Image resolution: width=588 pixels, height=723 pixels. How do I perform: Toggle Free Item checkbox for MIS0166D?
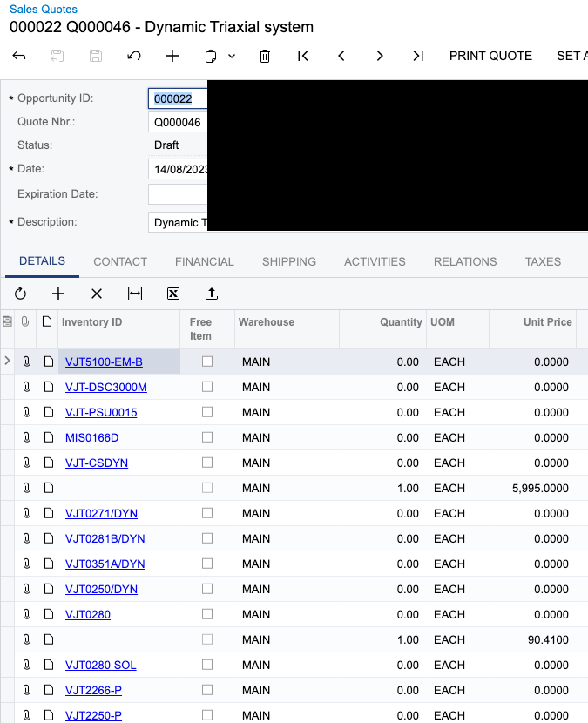tap(207, 437)
